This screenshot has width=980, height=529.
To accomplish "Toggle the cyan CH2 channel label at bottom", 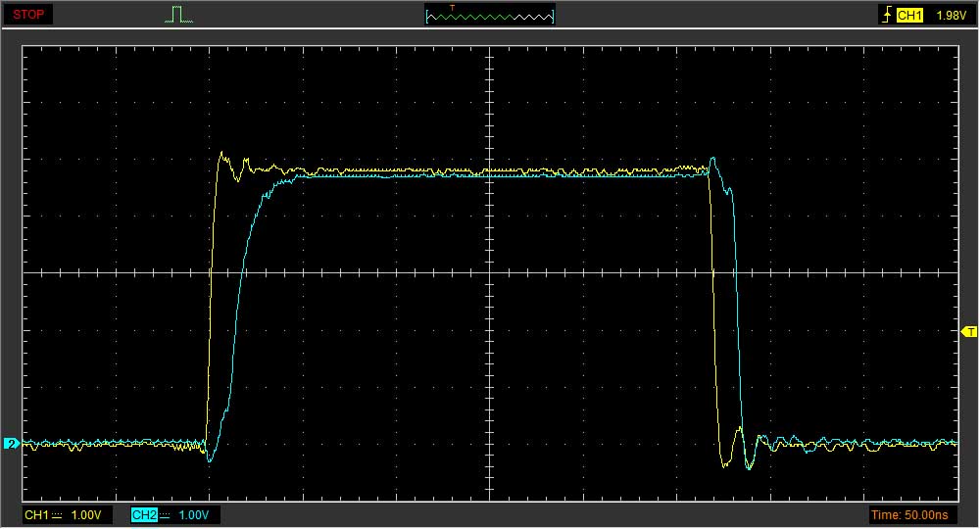I will tap(143, 514).
